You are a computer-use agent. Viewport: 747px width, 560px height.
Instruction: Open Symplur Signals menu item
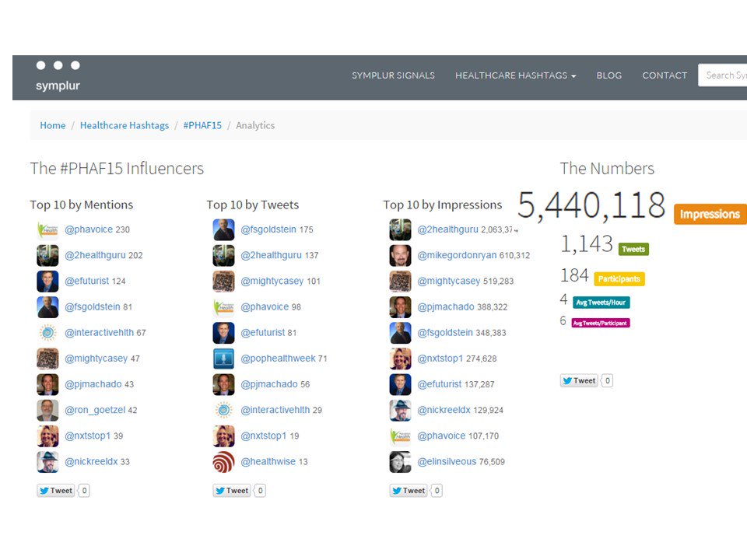(393, 75)
